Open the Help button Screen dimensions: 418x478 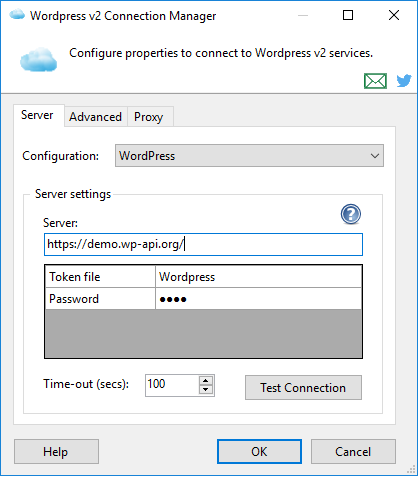(x=56, y=452)
